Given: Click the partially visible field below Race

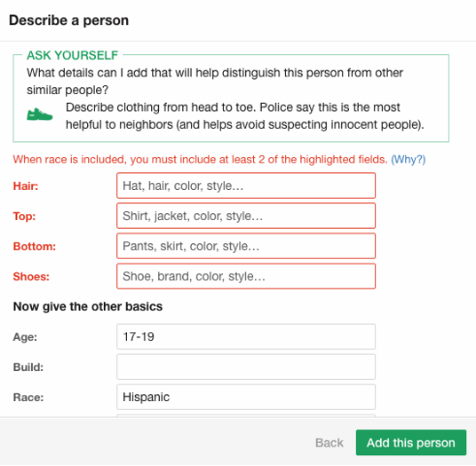Looking at the screenshot, I should pos(246,416).
